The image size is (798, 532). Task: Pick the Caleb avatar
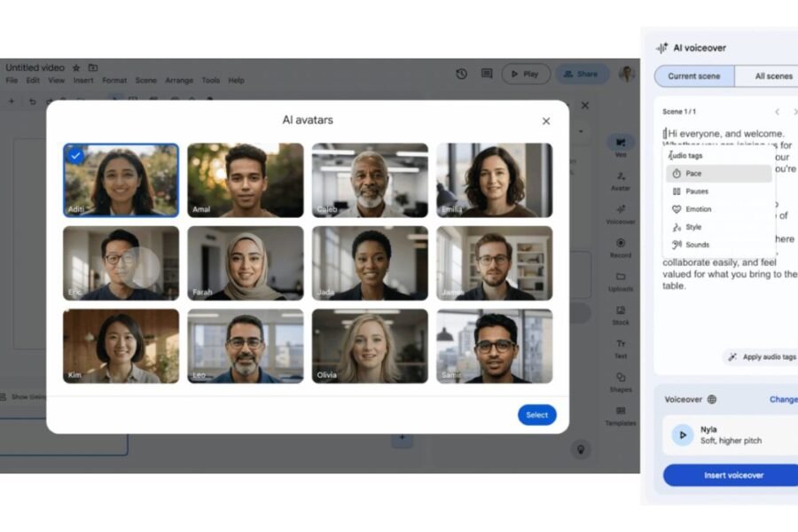click(370, 180)
